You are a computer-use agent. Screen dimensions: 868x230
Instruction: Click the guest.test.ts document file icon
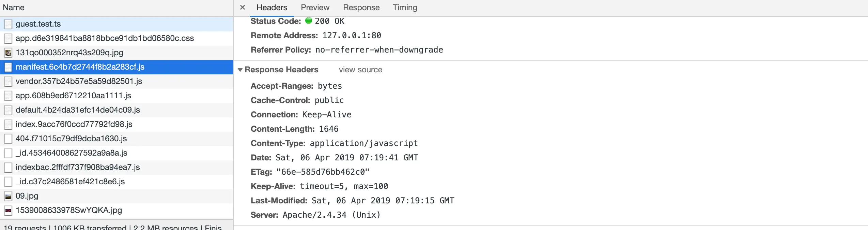coord(8,24)
